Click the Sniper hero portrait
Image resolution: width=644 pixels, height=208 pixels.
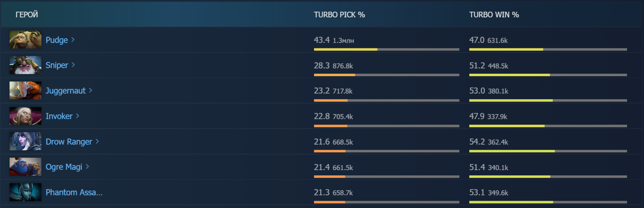[x=25, y=65]
